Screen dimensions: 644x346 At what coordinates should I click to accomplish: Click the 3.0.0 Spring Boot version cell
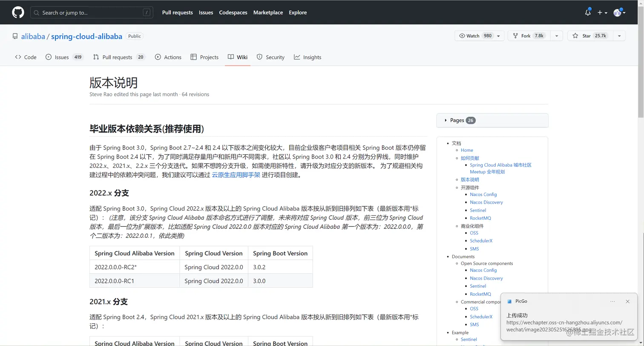[x=280, y=281]
